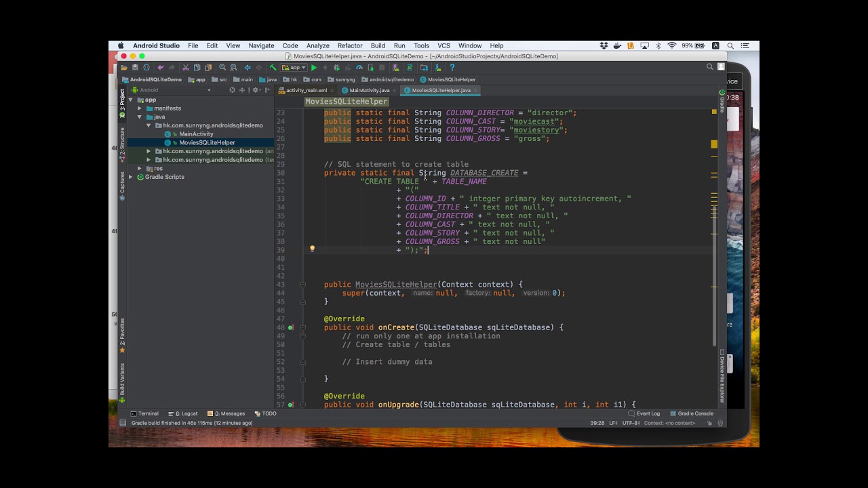Click the UTF-8 encoding selector

tap(631, 423)
